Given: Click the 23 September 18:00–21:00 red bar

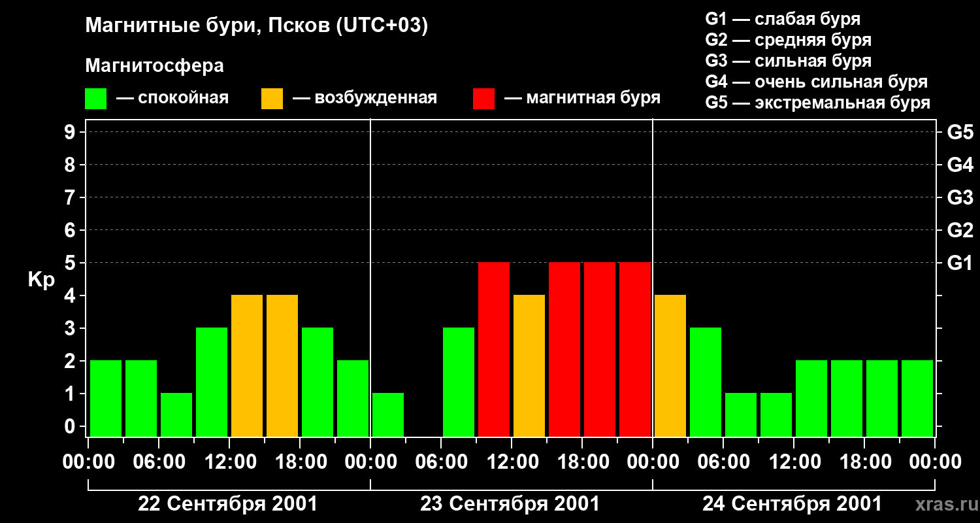Looking at the screenshot, I should (x=600, y=349).
